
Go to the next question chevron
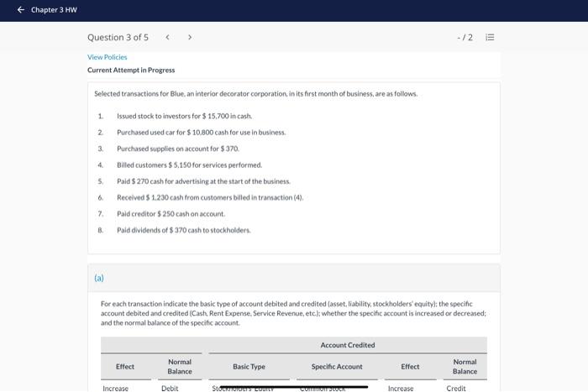(x=190, y=37)
